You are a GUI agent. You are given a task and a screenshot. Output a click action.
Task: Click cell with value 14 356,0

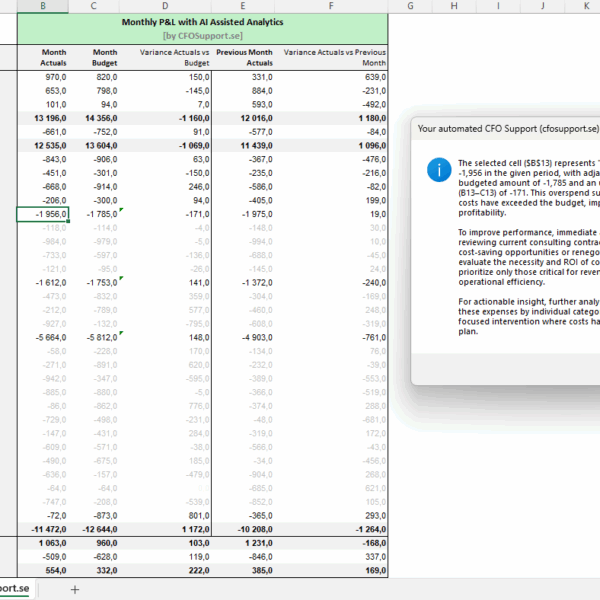(94, 118)
